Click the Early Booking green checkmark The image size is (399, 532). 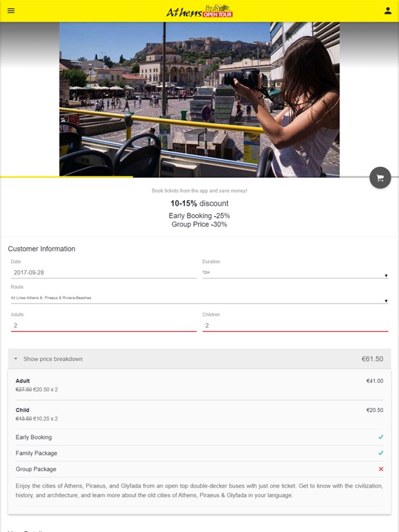click(x=381, y=437)
